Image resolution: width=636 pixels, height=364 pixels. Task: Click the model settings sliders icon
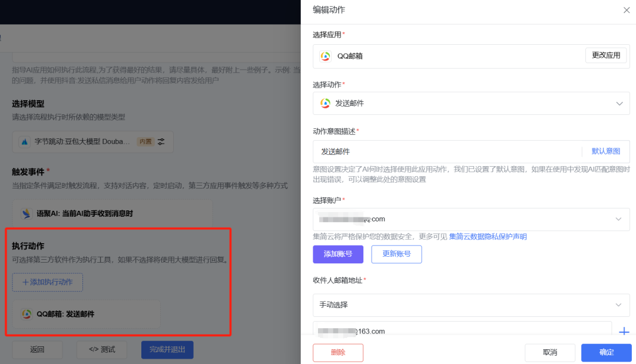click(161, 141)
